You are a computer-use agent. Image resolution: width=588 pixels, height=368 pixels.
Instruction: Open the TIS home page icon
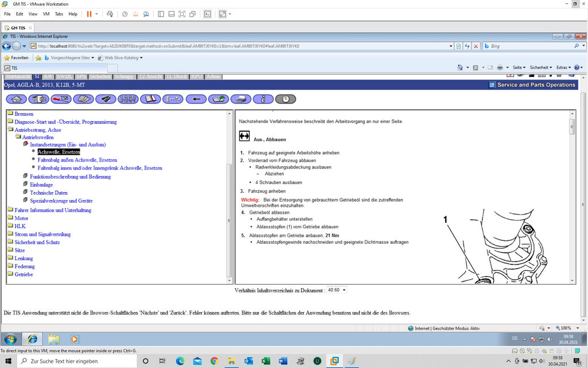tap(16, 99)
